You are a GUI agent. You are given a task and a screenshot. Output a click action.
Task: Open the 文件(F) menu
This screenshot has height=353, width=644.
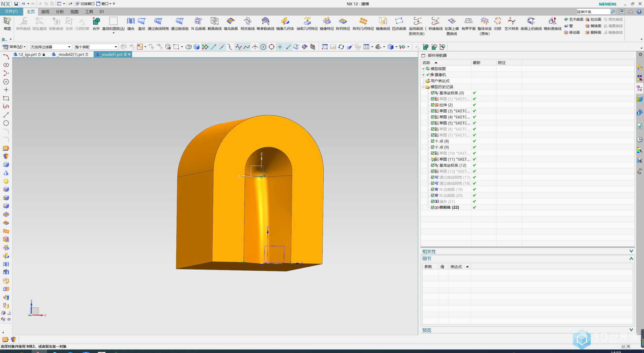click(x=11, y=12)
